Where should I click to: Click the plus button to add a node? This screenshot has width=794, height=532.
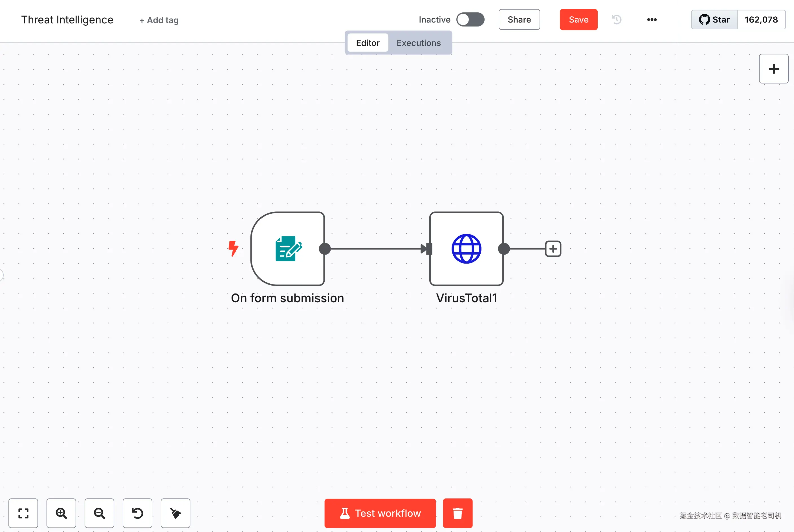tap(773, 69)
